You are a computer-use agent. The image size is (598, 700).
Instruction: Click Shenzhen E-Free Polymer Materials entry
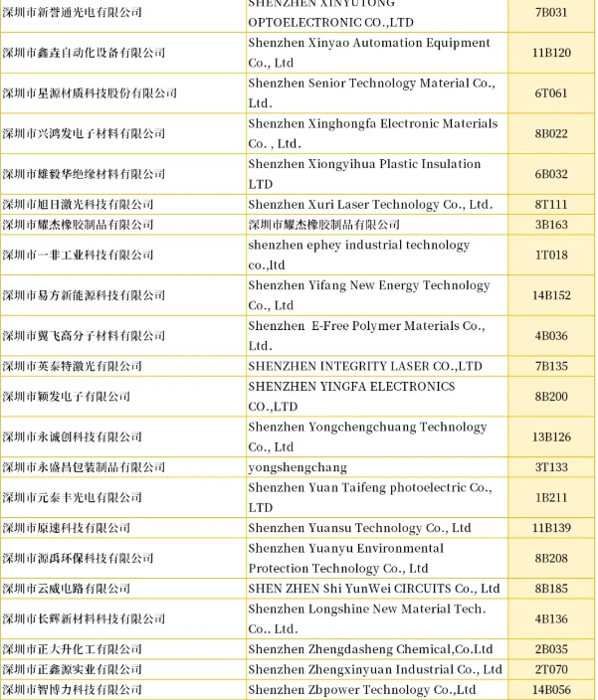[366, 335]
